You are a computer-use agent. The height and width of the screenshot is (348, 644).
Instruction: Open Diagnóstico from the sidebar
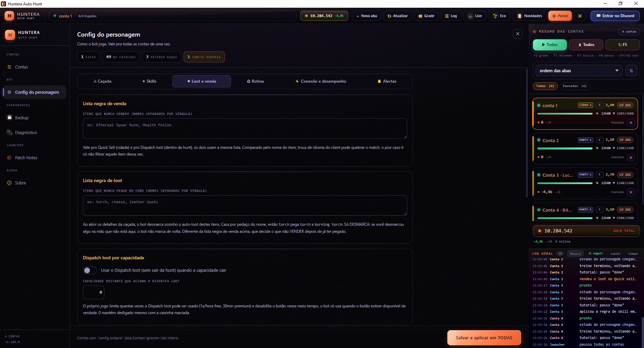[26, 132]
